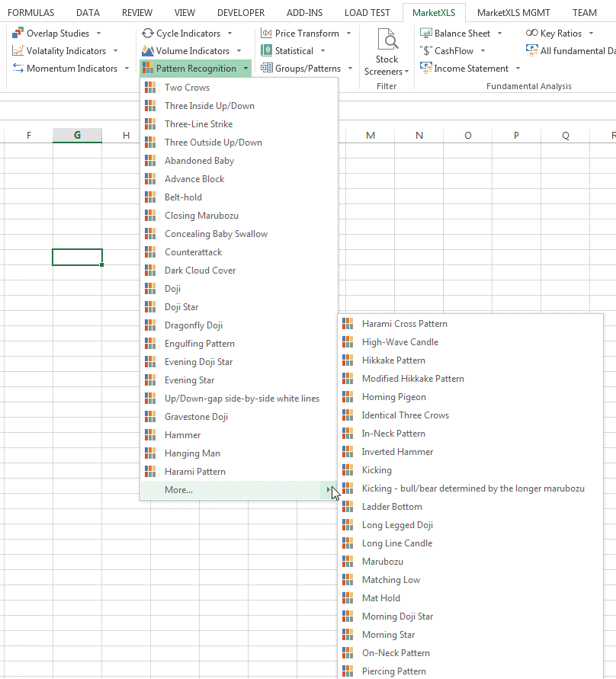
Task: Click the Cycle Indicators circular icon
Action: tap(148, 34)
